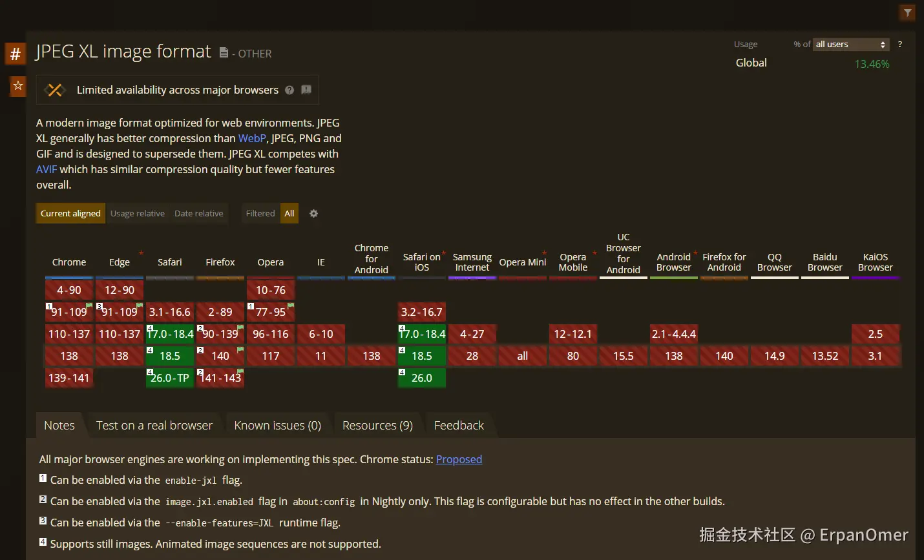Select KaiOS Browser 2.5 cell
924x560 pixels.
click(876, 334)
